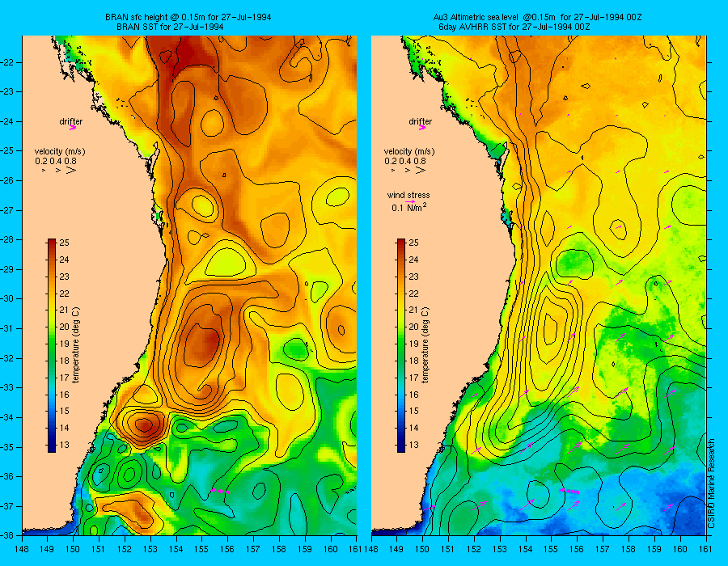Click the '19' label on BRAN colorbar
Screen dimensions: 728x566
click(64, 344)
